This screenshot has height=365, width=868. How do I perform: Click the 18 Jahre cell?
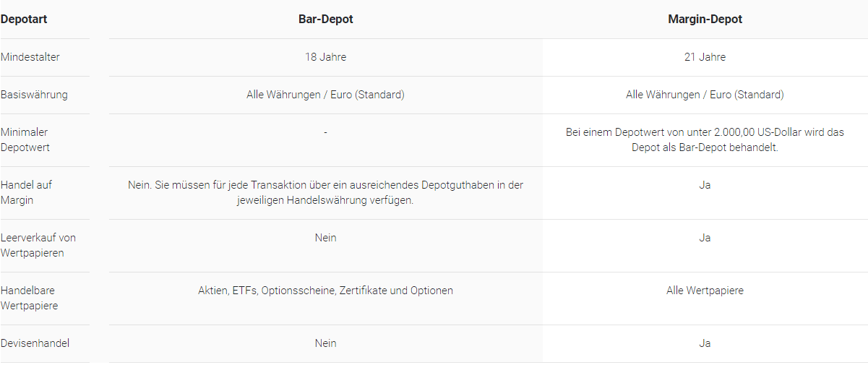325,57
